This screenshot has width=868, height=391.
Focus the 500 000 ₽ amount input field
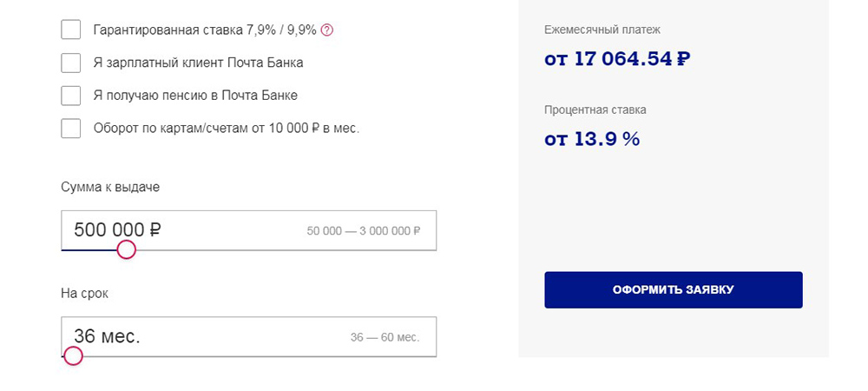(248, 230)
